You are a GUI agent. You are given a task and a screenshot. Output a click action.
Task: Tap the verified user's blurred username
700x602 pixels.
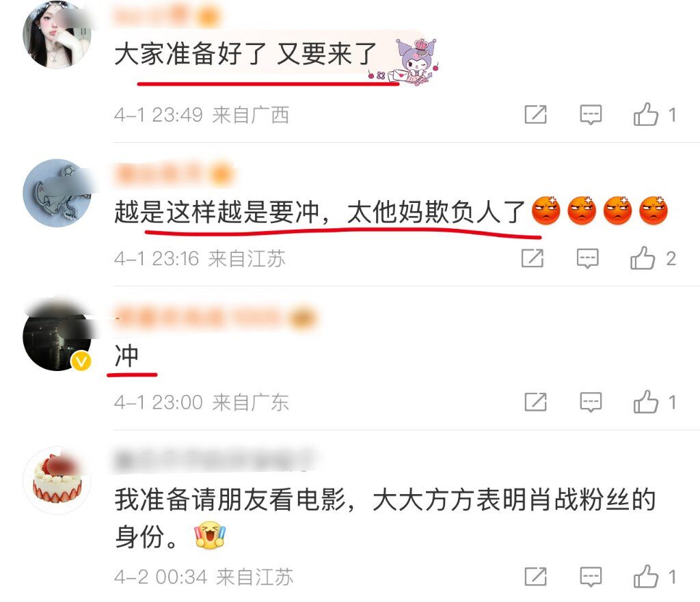click(215, 318)
